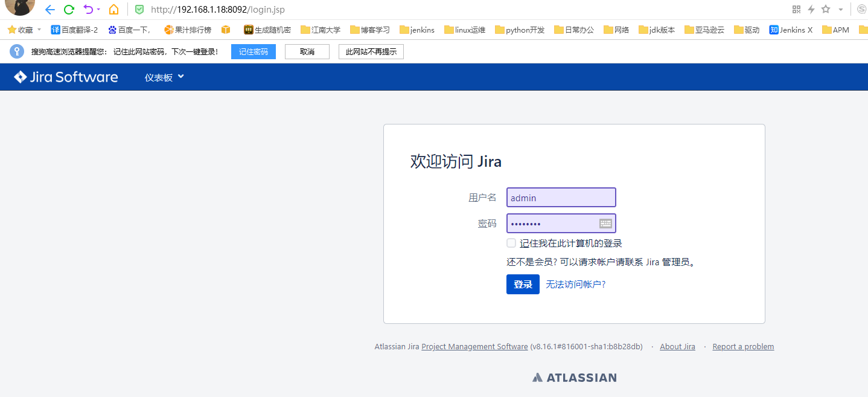Open the dropdown arrow beside the undo icon

[98, 10]
